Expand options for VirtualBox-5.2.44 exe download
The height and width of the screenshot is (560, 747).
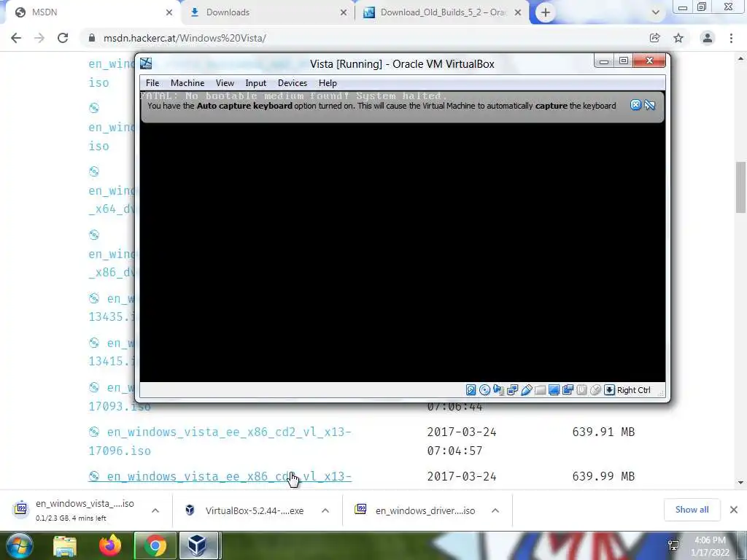point(325,510)
